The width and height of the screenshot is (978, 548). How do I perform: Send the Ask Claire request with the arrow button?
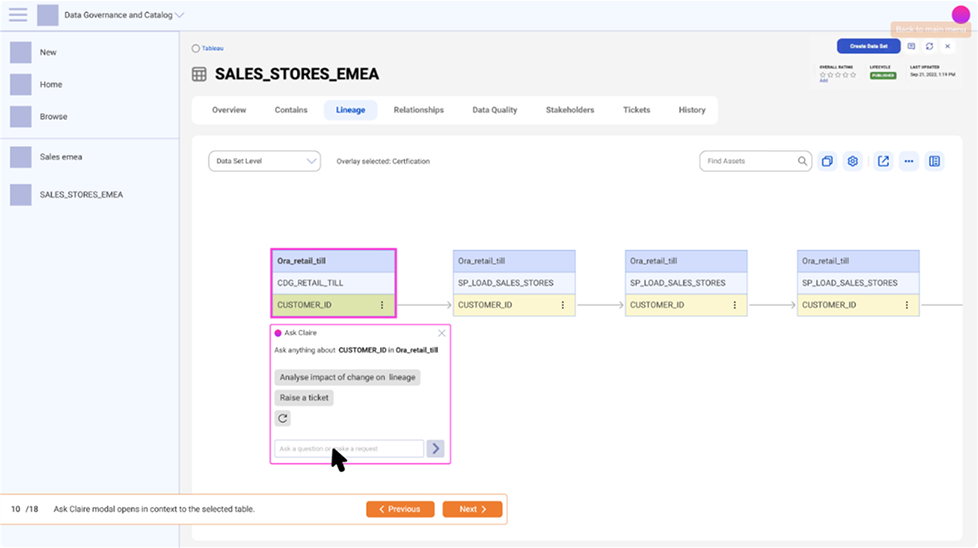point(435,448)
